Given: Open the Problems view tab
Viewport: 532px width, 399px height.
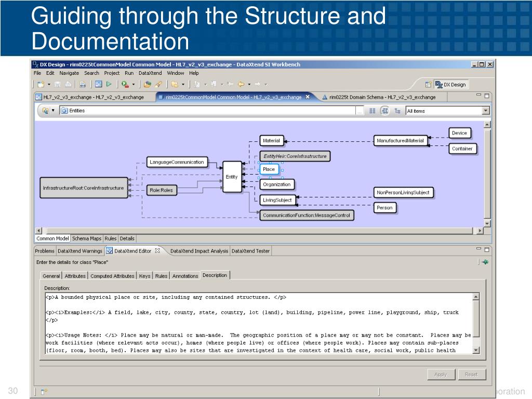Looking at the screenshot, I should click(45, 251).
